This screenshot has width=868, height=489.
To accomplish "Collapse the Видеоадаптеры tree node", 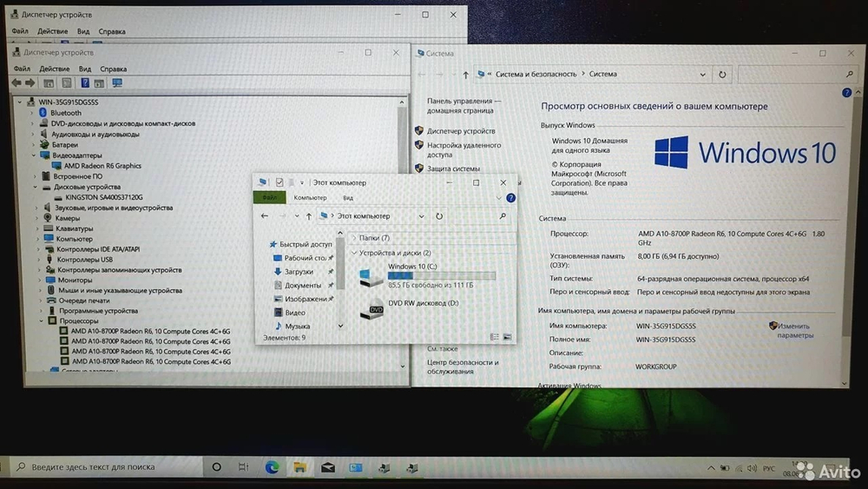I will pyautogui.click(x=35, y=155).
